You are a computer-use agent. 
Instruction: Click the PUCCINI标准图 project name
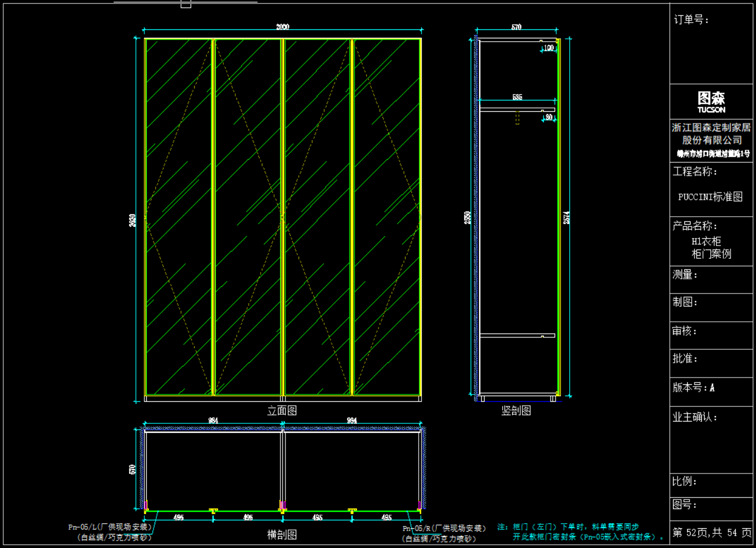tap(710, 197)
